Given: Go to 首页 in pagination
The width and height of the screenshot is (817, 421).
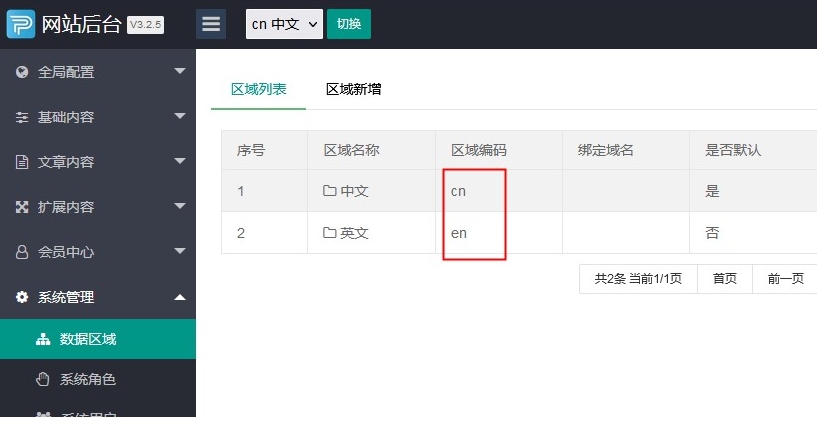Looking at the screenshot, I should click(724, 279).
